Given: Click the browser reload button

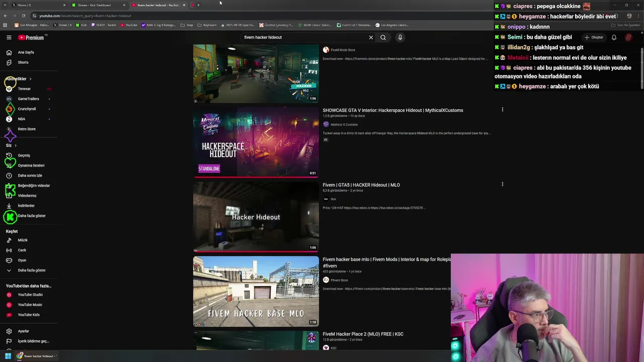Looking at the screenshot, I should coord(23,16).
